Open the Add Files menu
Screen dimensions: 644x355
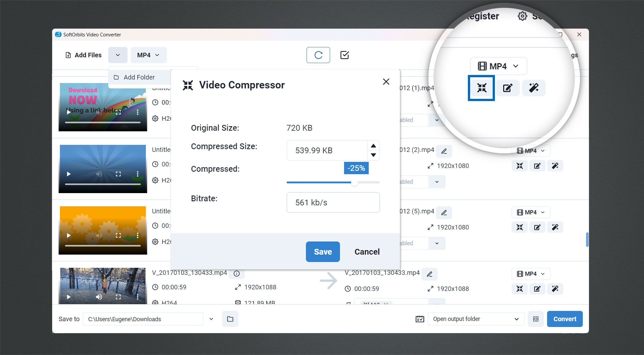tap(117, 55)
